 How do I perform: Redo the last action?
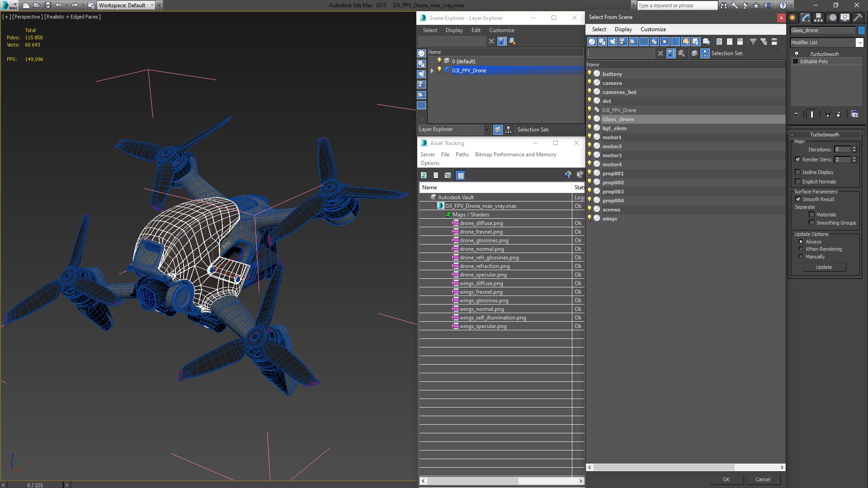point(75,5)
